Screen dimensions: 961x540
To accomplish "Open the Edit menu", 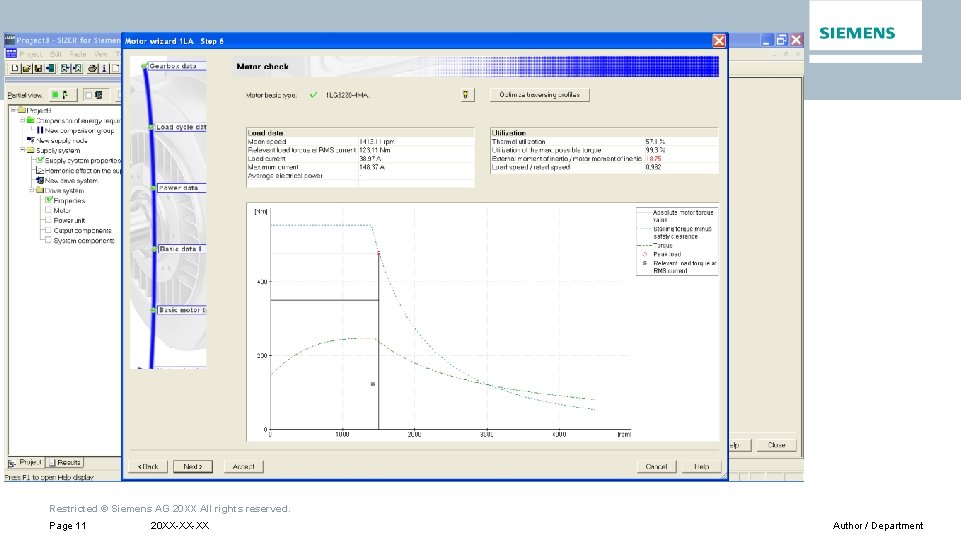I will pos(56,54).
